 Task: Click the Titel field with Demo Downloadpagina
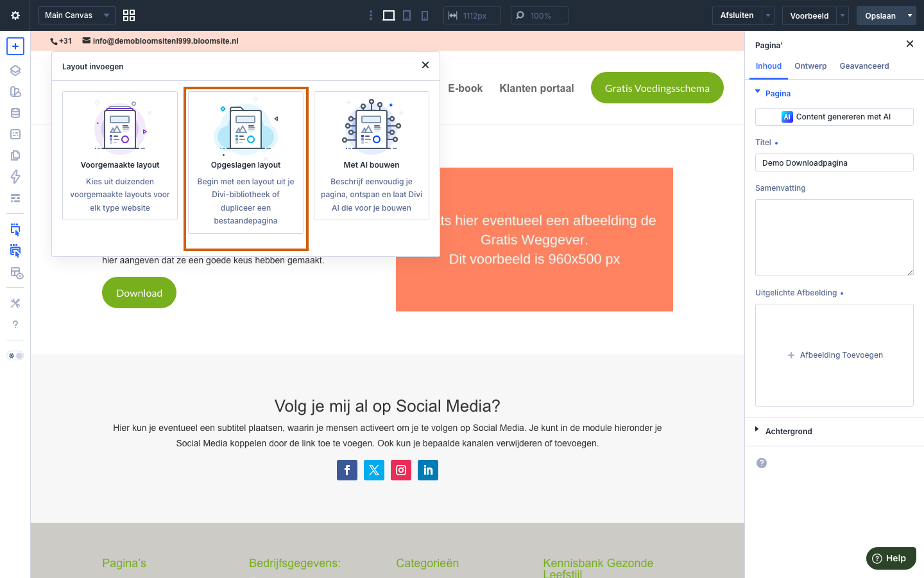pyautogui.click(x=834, y=162)
